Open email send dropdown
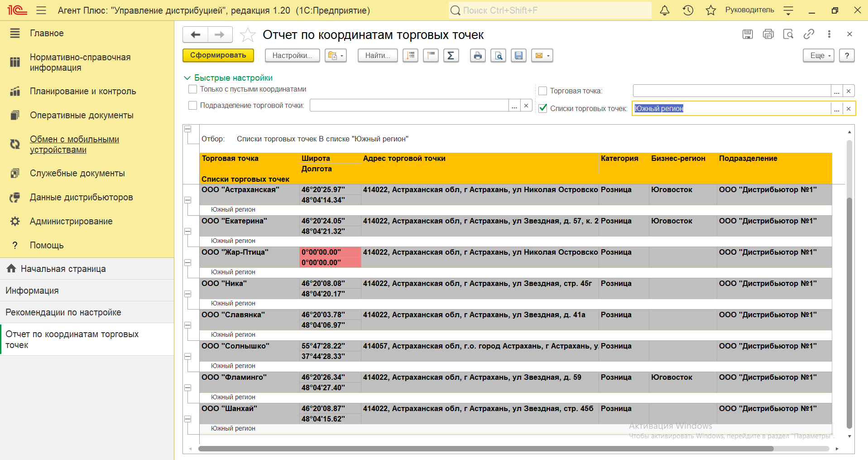This screenshot has width=868, height=460. click(x=542, y=55)
